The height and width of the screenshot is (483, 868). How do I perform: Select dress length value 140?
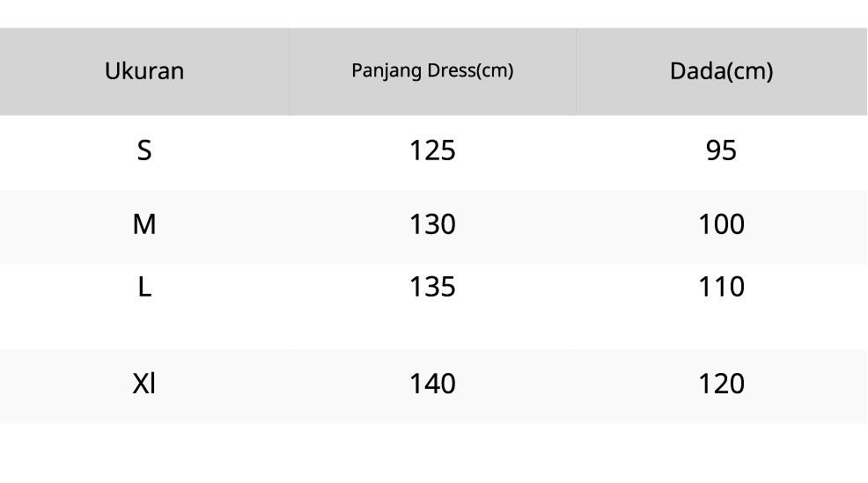click(432, 384)
